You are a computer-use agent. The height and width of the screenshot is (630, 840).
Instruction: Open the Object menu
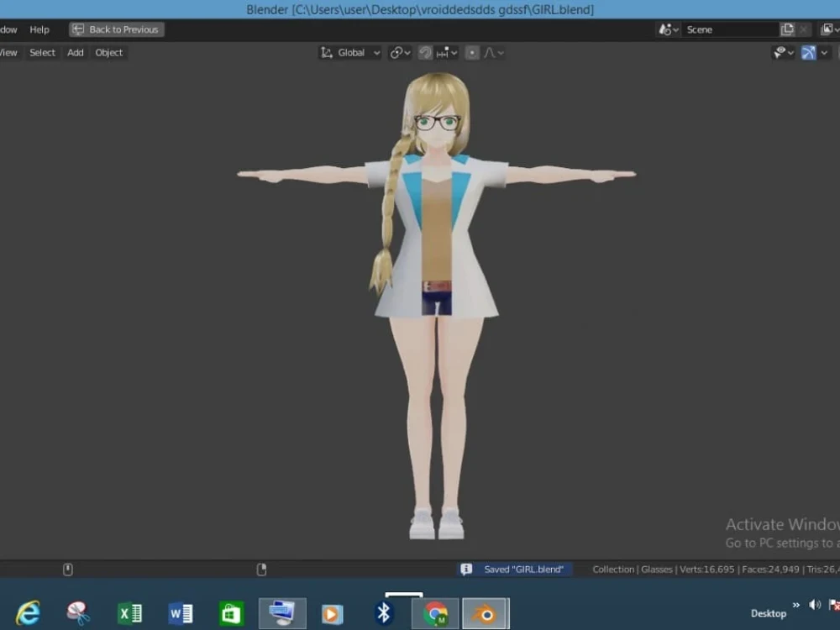pyautogui.click(x=108, y=52)
